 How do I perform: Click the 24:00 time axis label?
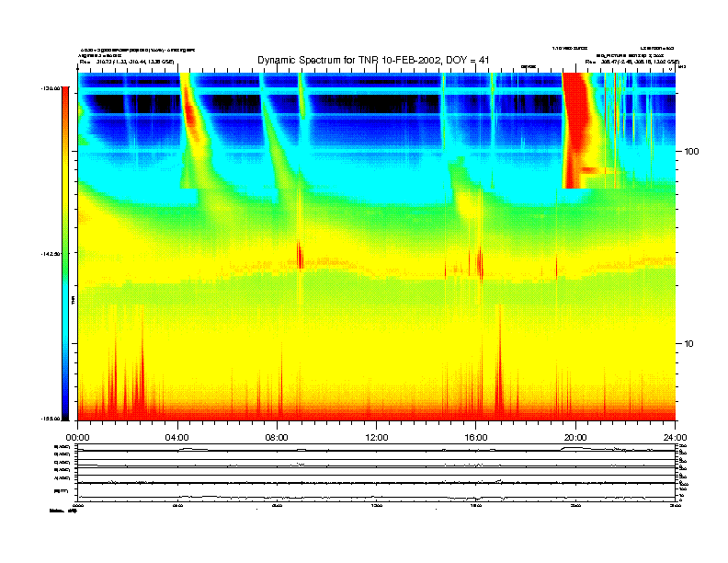[675, 438]
